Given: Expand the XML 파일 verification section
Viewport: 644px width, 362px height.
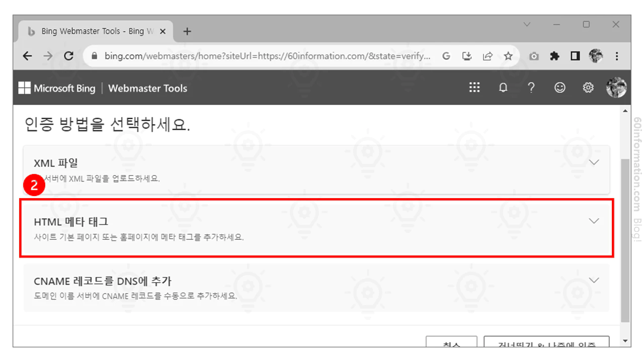Looking at the screenshot, I should 594,162.
